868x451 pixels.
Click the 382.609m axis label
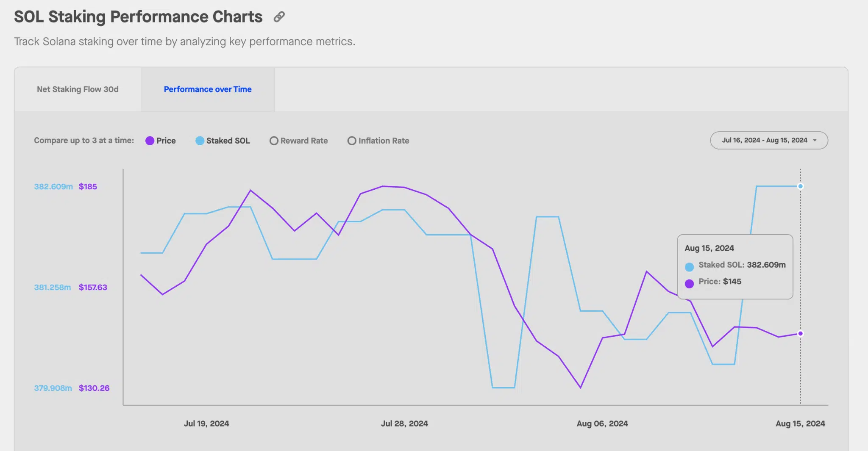(53, 187)
